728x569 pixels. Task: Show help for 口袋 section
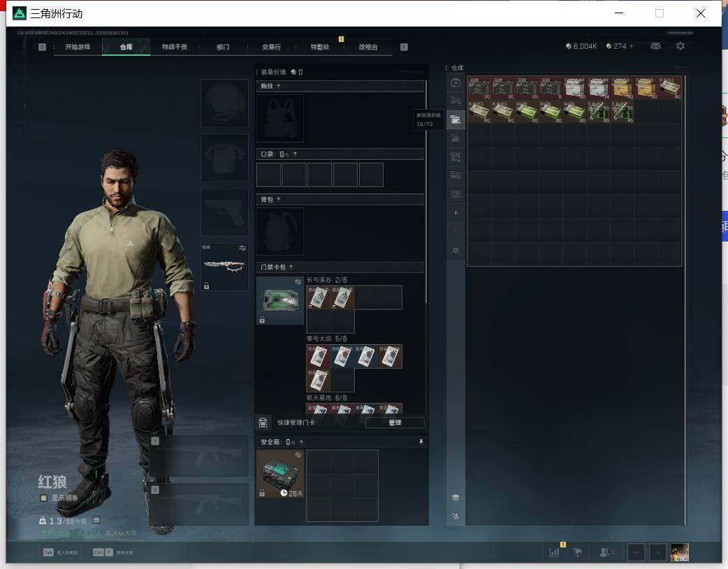tap(295, 154)
